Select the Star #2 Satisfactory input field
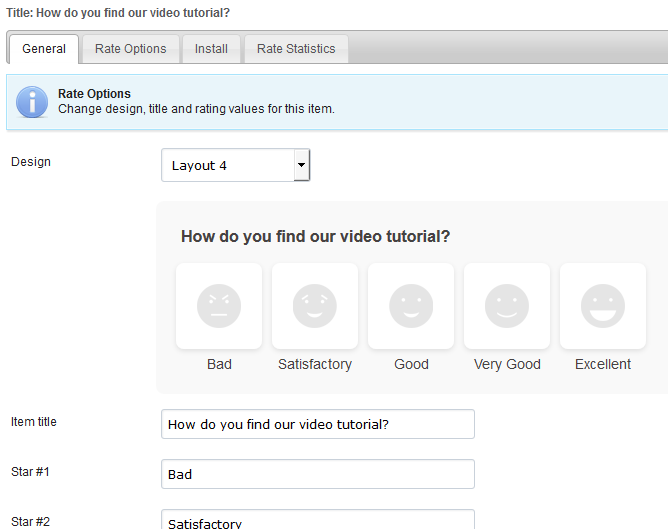 318,520
